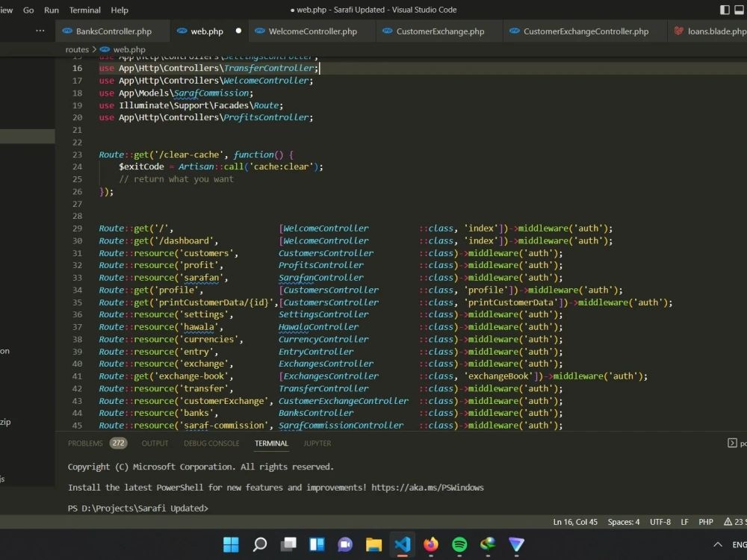Open File Explorer from taskbar
747x560 pixels.
tap(374, 544)
